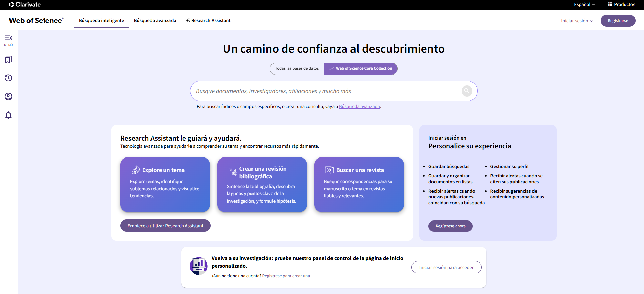Image resolution: width=644 pixels, height=294 pixels.
Task: Switch to Búsqueda avanzada tab
Action: point(155,20)
